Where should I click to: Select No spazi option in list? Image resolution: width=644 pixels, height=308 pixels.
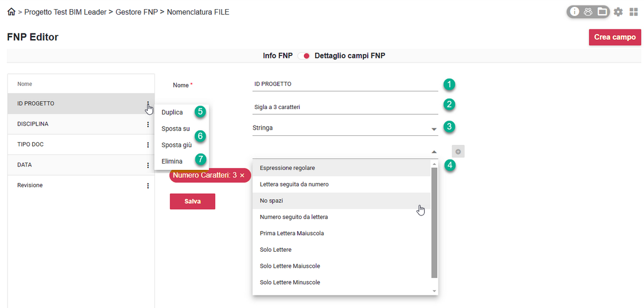[271, 201]
